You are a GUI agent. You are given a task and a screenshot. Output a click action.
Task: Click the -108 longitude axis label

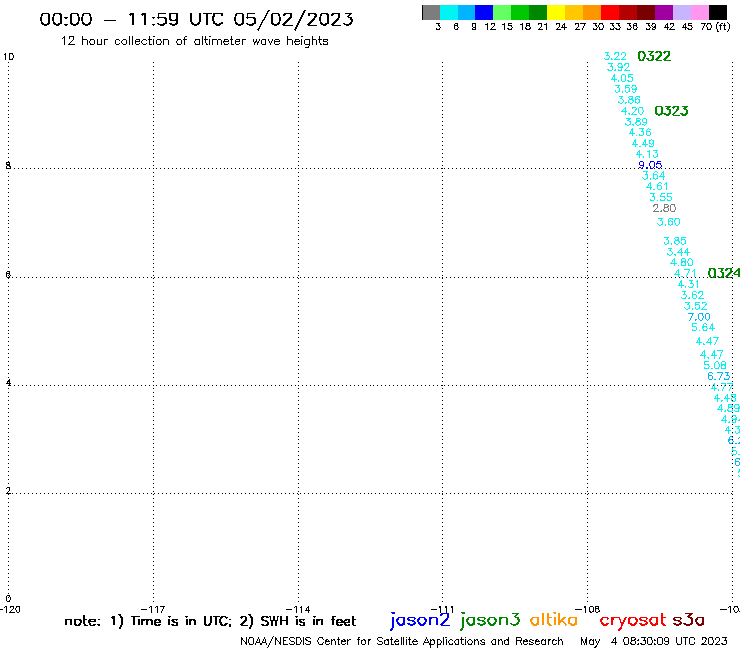(x=588, y=609)
